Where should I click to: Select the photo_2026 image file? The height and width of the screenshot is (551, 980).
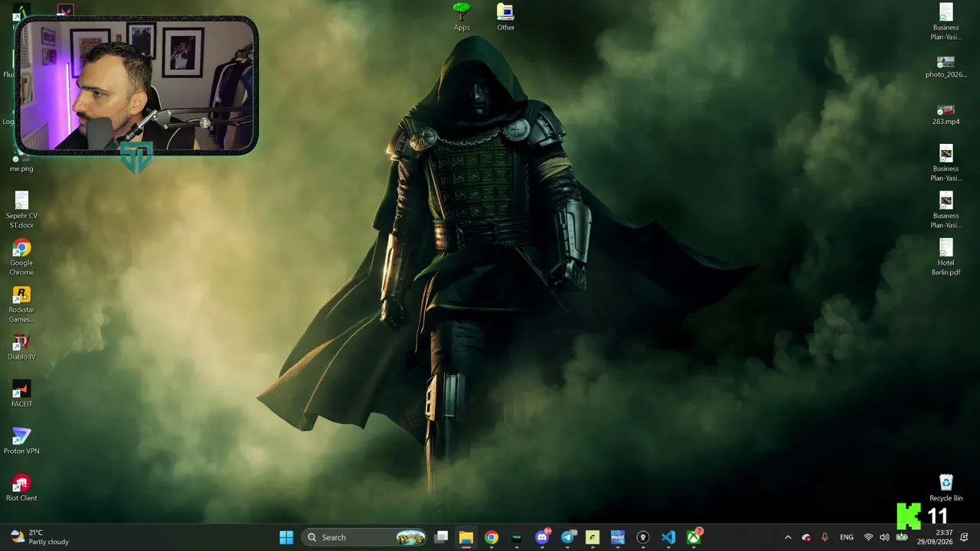click(x=946, y=67)
